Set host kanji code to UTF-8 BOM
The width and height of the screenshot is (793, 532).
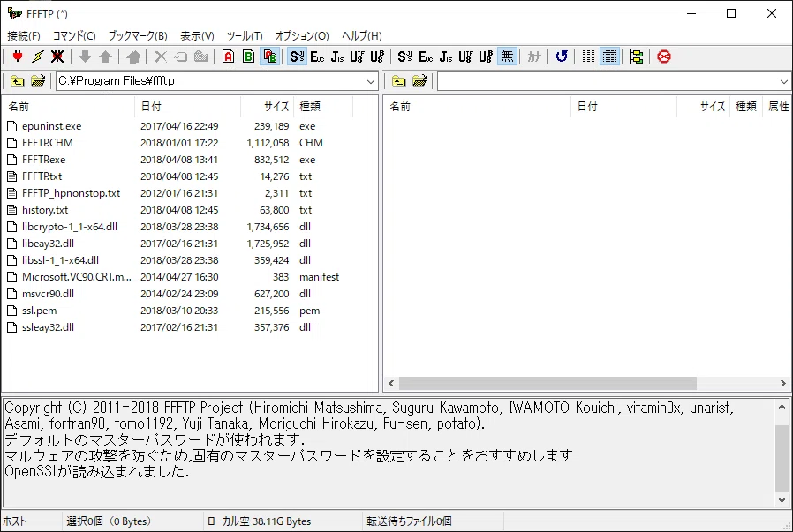tap(486, 56)
